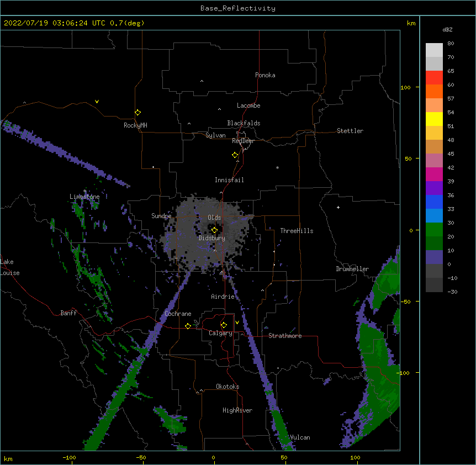Click the Strathmore town label
This screenshot has height=465, width=476.
click(x=285, y=336)
